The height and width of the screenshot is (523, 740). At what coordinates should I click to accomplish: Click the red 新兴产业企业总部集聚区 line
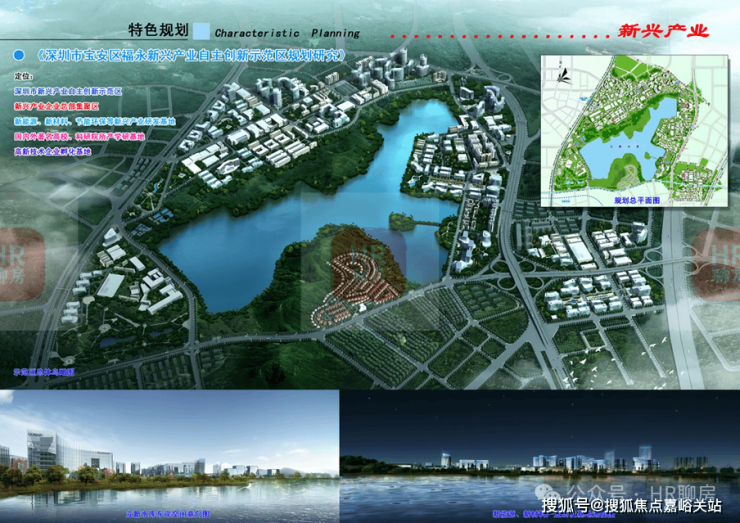pyautogui.click(x=57, y=106)
